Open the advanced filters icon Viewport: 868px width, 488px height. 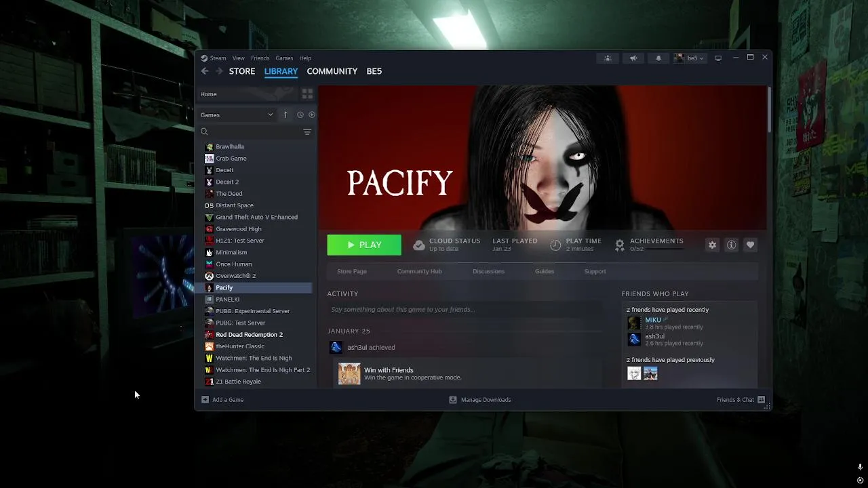click(307, 131)
